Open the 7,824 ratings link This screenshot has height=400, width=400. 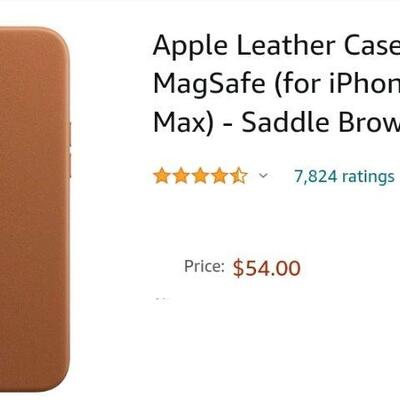[x=344, y=176]
